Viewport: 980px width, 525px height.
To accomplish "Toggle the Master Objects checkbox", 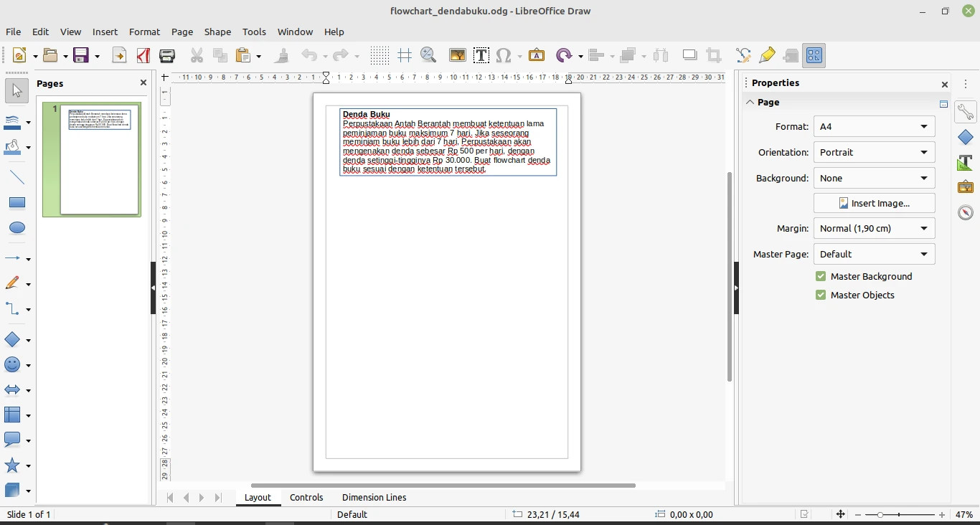I will pos(821,295).
